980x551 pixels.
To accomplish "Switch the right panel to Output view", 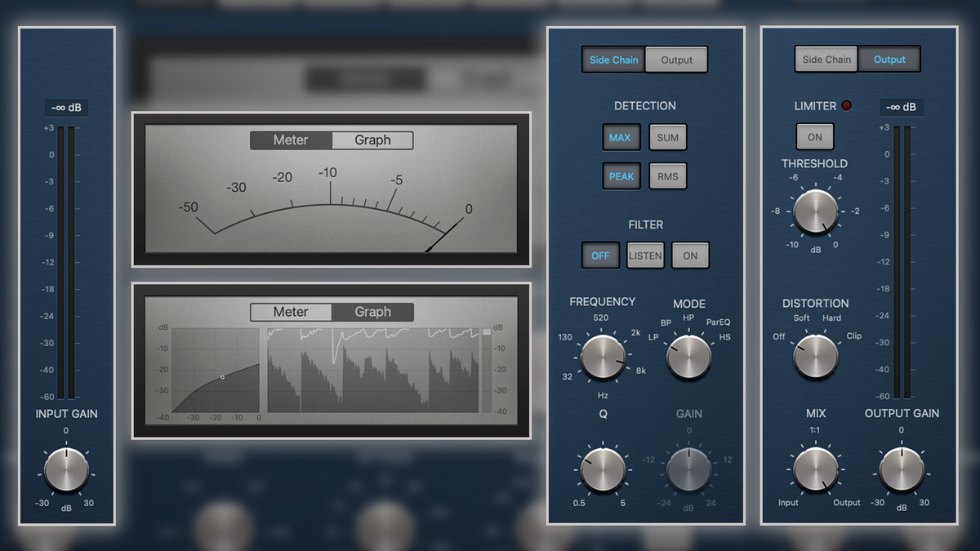I will tap(889, 59).
